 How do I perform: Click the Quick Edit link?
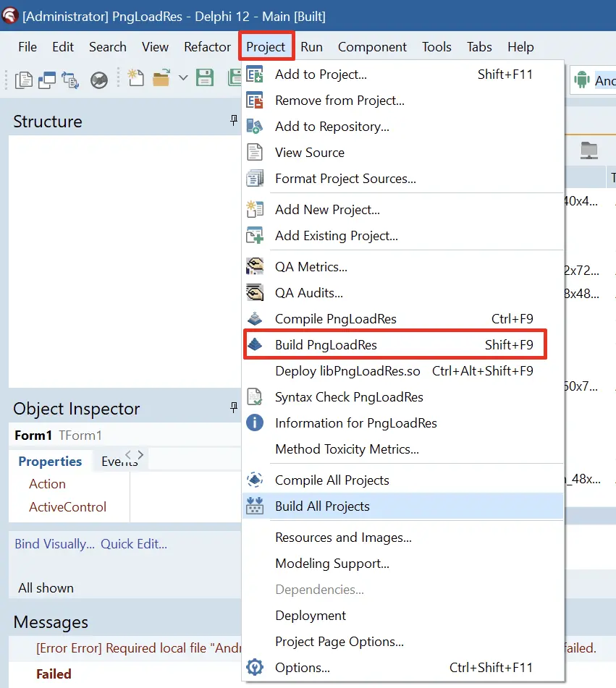click(x=134, y=543)
